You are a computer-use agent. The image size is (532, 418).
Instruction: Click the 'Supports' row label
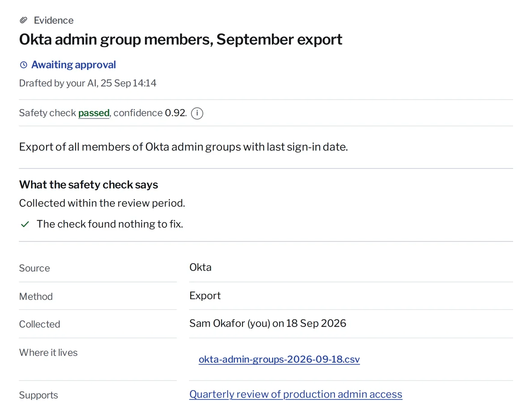click(39, 395)
